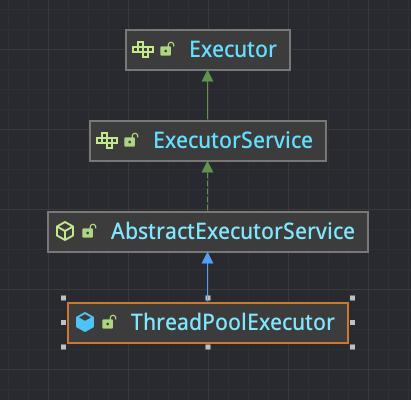Click the interface icon on the Executor node
This screenshot has height=400, width=411.
[143, 50]
